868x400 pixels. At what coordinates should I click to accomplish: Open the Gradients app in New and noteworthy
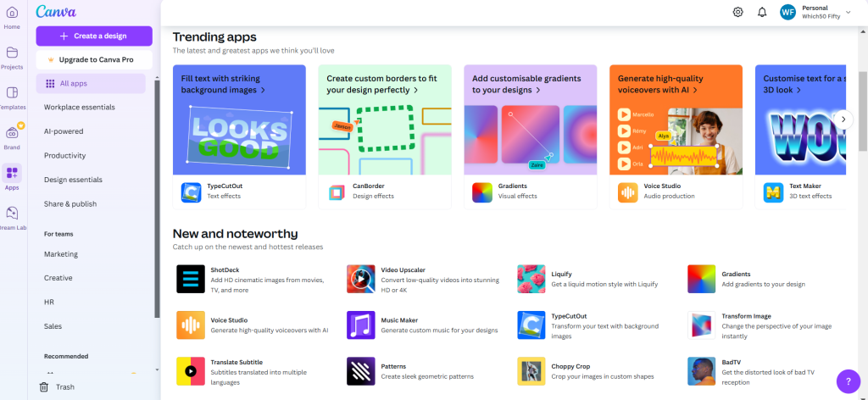701,278
